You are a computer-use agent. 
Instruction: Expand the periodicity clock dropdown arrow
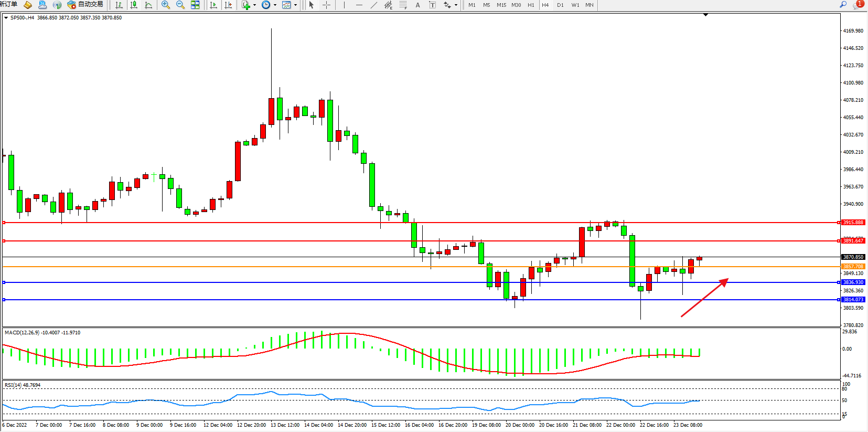(x=275, y=5)
